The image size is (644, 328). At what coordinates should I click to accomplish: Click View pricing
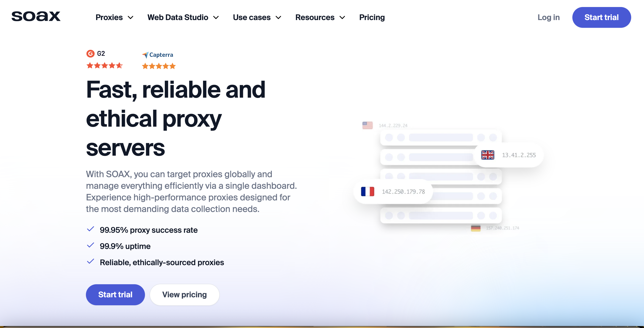coord(184,295)
